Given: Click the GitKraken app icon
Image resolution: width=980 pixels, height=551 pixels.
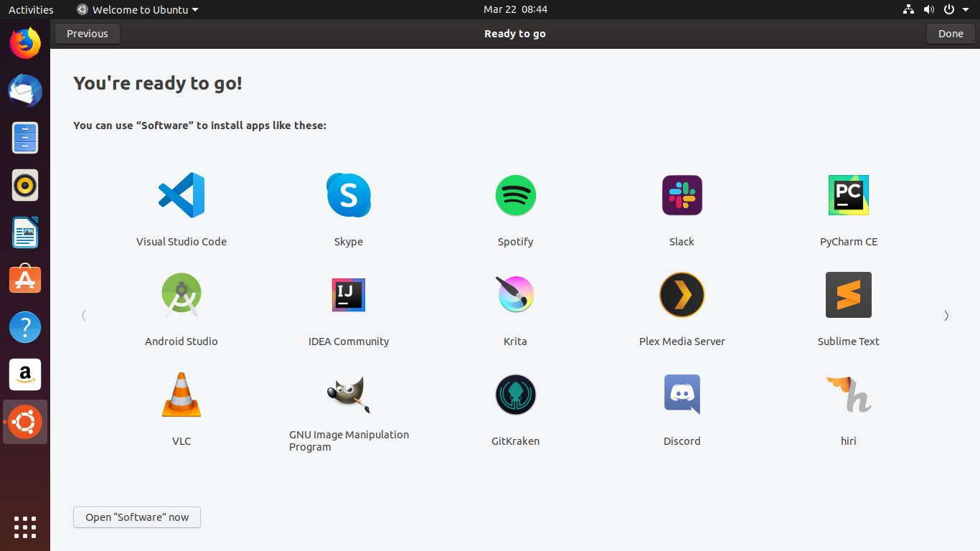Looking at the screenshot, I should click(x=515, y=395).
